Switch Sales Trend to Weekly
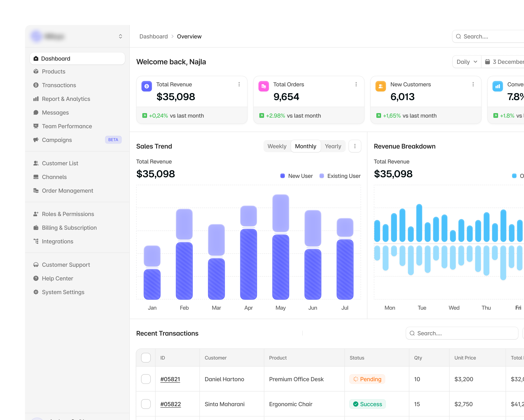 [277, 146]
